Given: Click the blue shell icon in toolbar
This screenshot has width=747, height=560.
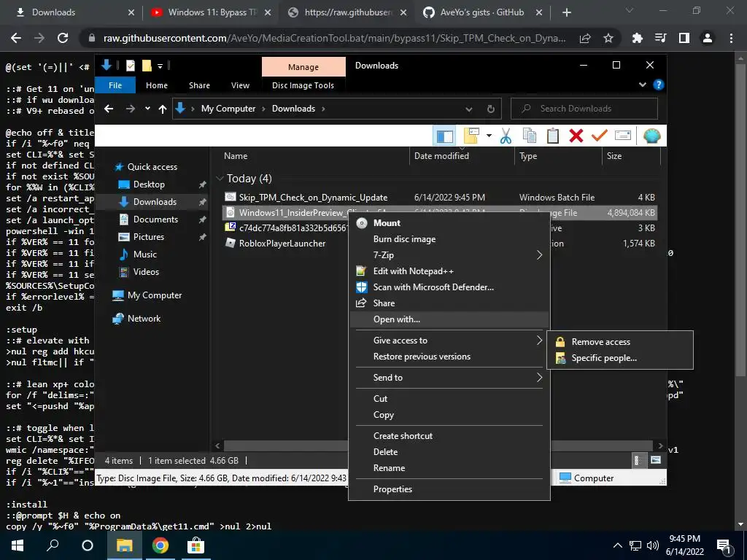Looking at the screenshot, I should pyautogui.click(x=651, y=136).
